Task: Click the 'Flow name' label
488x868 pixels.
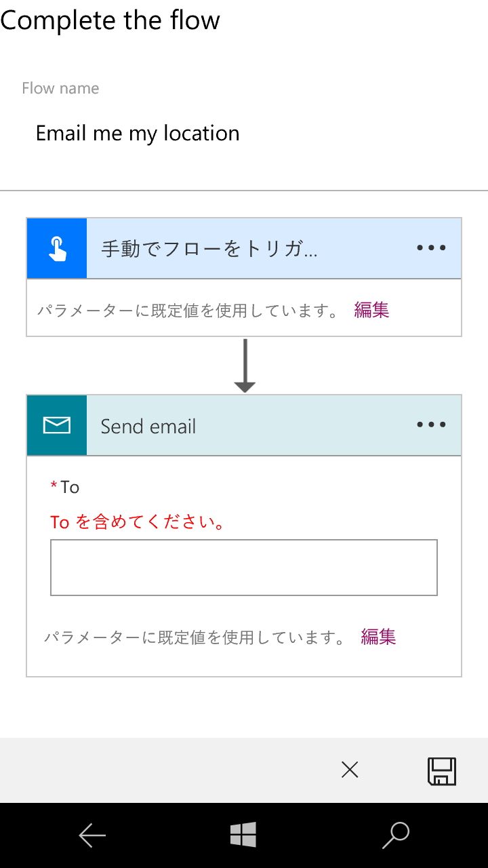Action: [x=60, y=88]
